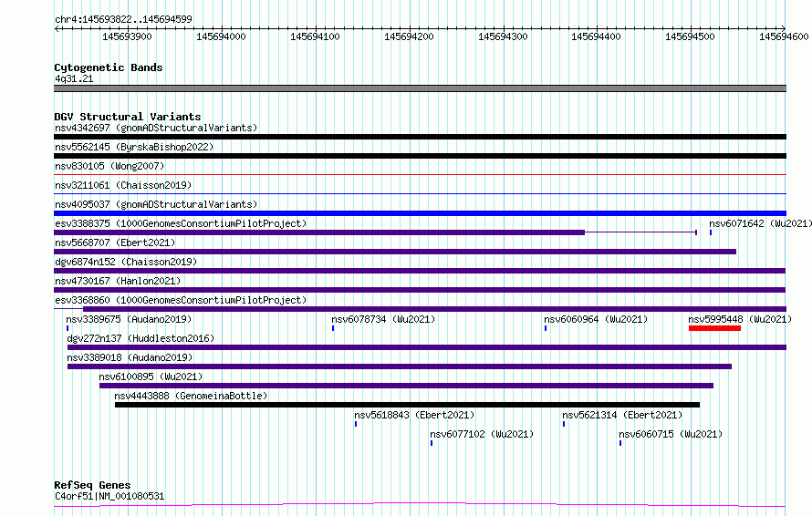
Task: Select the black nsv5562145 variant bar
Action: click(x=420, y=156)
